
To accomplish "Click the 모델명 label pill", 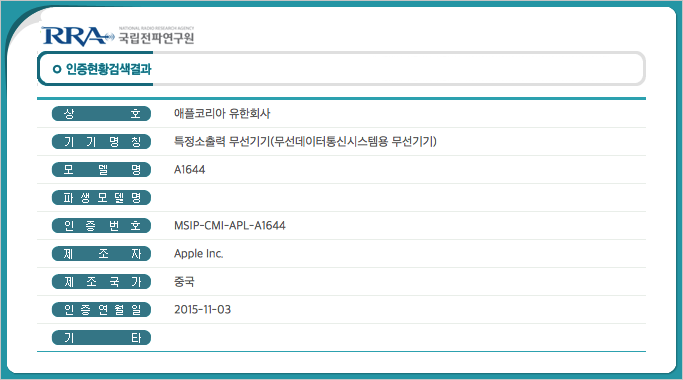I will pyautogui.click(x=101, y=170).
